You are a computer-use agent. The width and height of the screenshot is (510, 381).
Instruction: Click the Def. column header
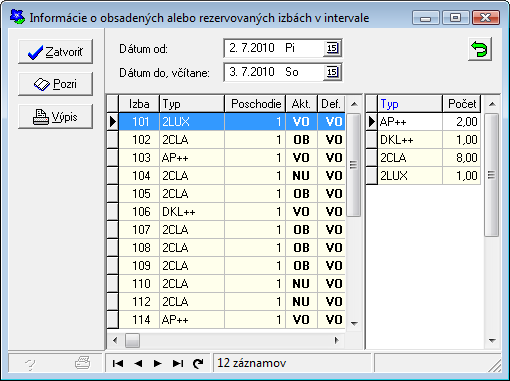pyautogui.click(x=331, y=104)
